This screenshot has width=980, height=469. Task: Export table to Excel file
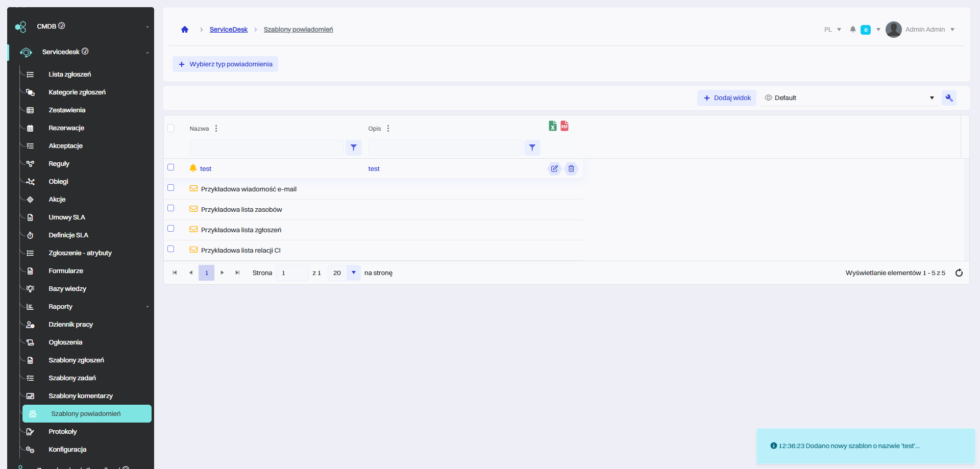[x=552, y=126]
